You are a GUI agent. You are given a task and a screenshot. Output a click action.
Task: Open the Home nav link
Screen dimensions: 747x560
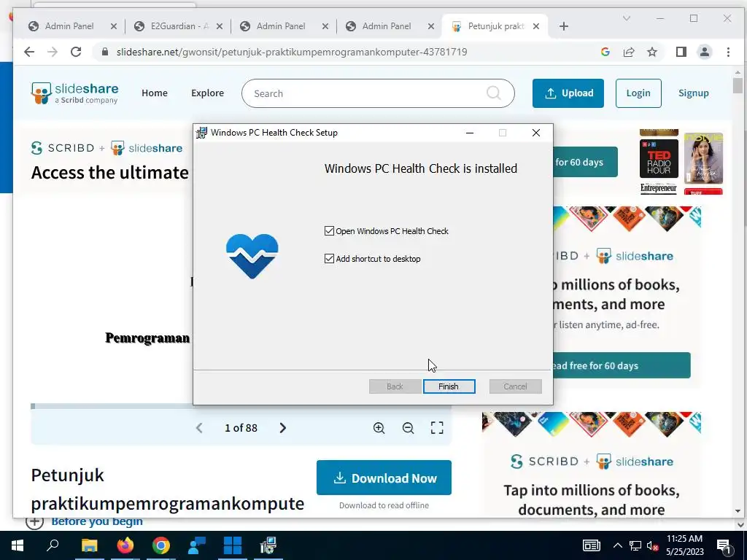click(x=155, y=93)
